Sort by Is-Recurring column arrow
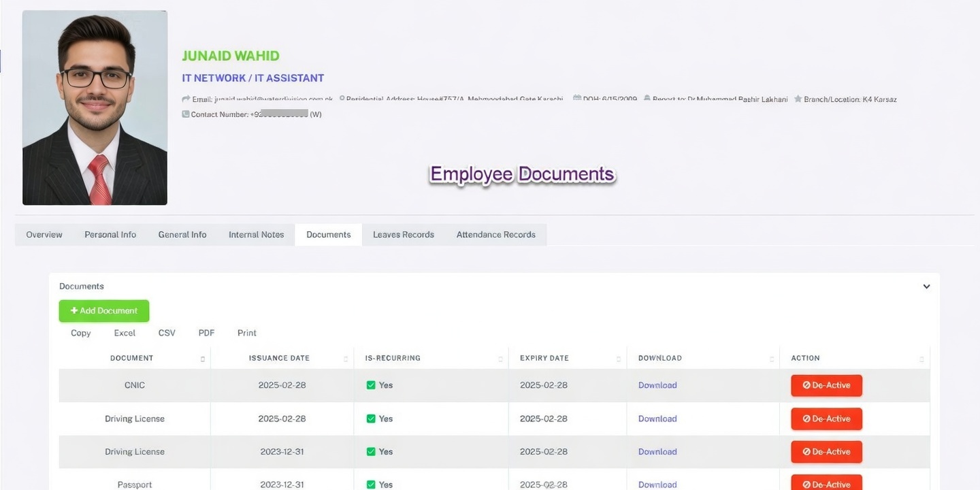980x490 pixels. (500, 359)
